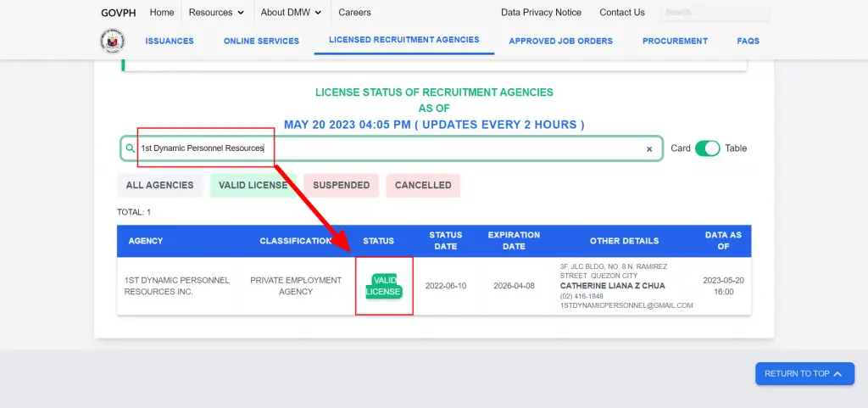Click the DMW seal logo

113,42
